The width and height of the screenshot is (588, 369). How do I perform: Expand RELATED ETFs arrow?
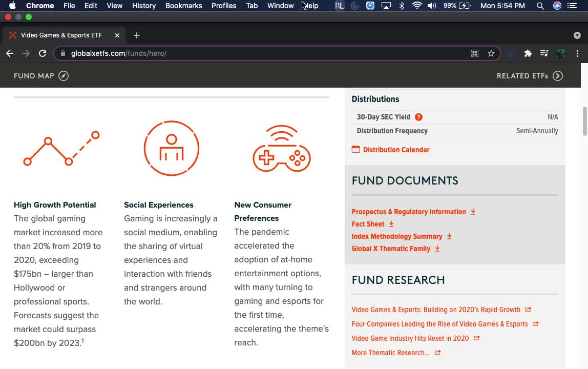pos(558,76)
